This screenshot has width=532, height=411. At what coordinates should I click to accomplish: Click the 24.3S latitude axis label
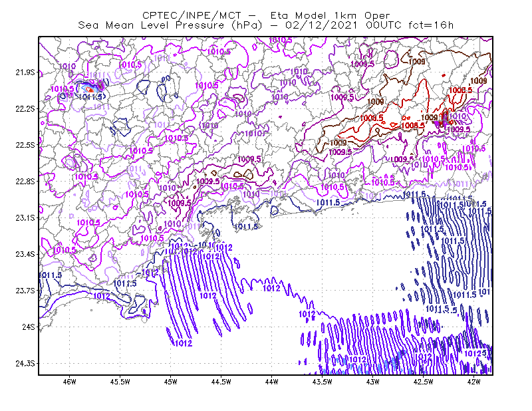[25, 364]
